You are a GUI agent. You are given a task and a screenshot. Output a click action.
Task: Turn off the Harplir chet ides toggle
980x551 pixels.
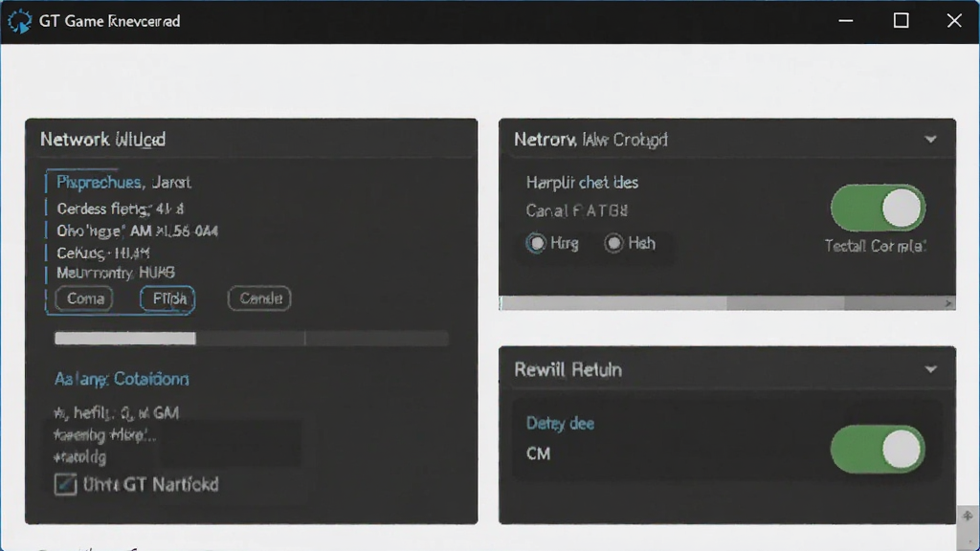[x=878, y=208]
